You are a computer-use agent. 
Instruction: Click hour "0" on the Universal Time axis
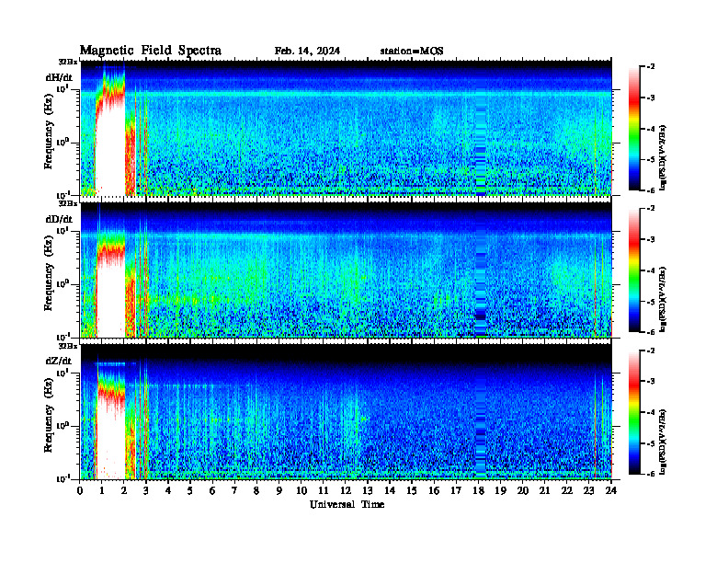pos(80,491)
